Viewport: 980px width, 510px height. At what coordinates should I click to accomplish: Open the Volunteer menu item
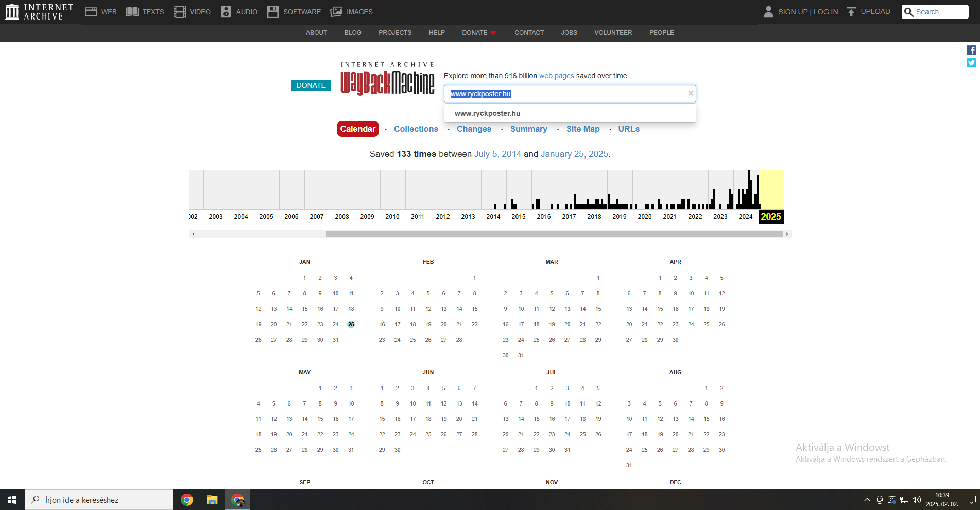613,32
